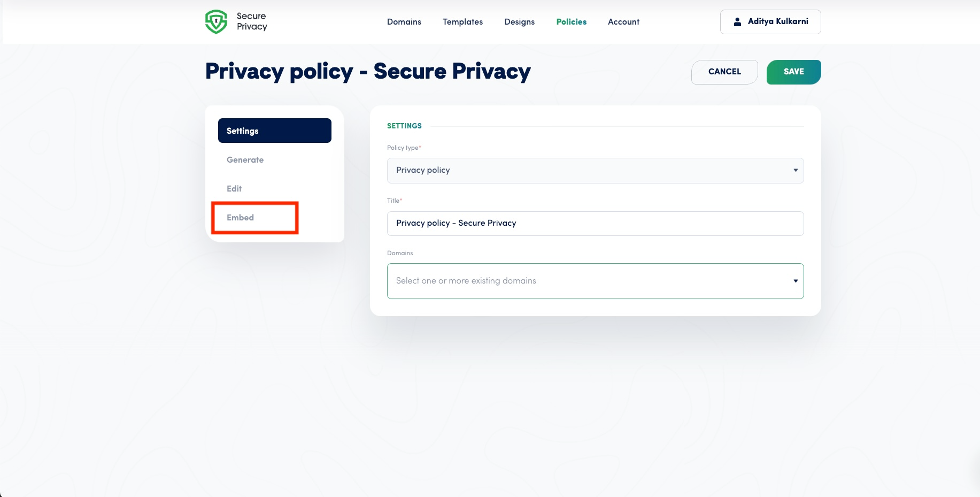
Task: Open the Account menu item
Action: (x=623, y=22)
